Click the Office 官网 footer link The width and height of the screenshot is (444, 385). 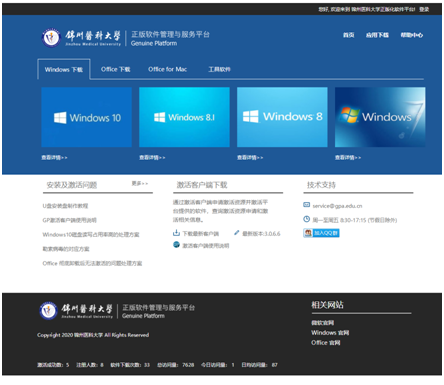tap(326, 342)
